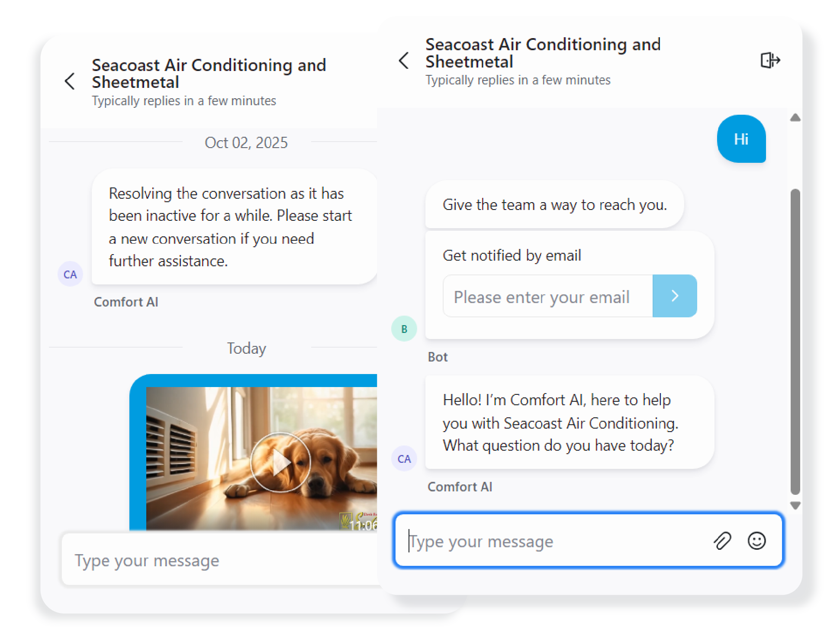The height and width of the screenshot is (639, 840).
Task: Click the exit chat icon in header
Action: [x=770, y=60]
